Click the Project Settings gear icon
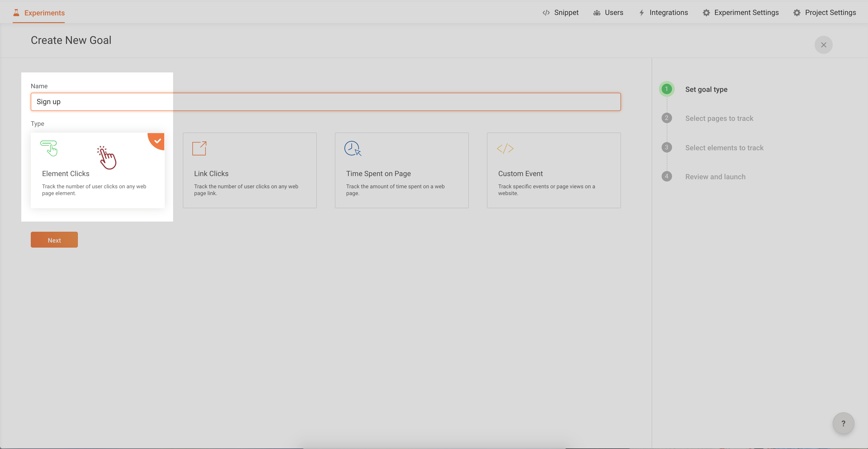This screenshot has width=868, height=449. point(797,13)
